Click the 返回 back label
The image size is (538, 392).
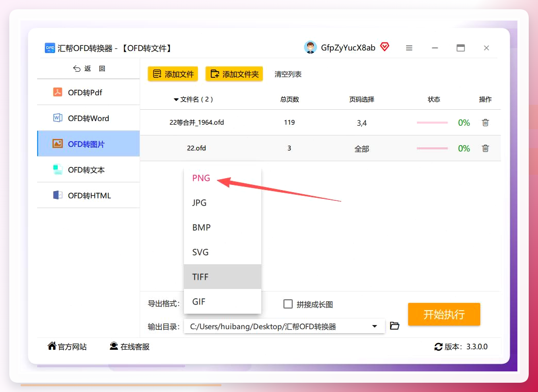[x=95, y=69]
